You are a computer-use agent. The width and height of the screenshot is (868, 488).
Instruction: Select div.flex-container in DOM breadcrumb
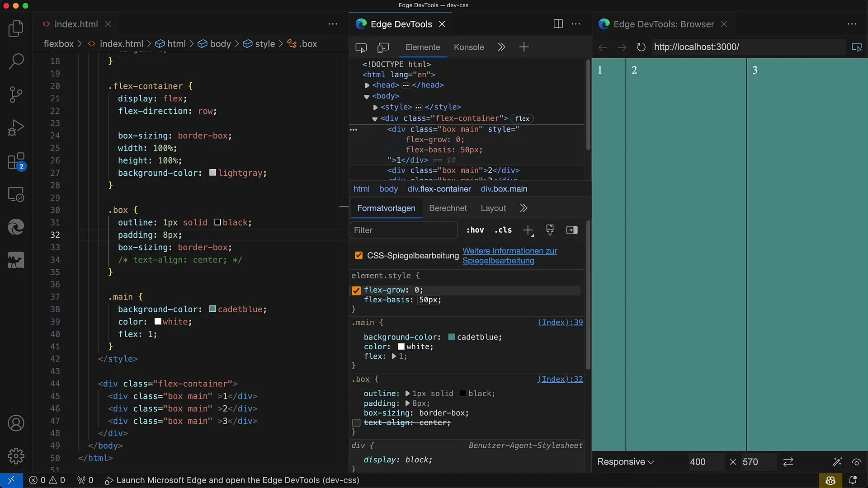pos(439,189)
